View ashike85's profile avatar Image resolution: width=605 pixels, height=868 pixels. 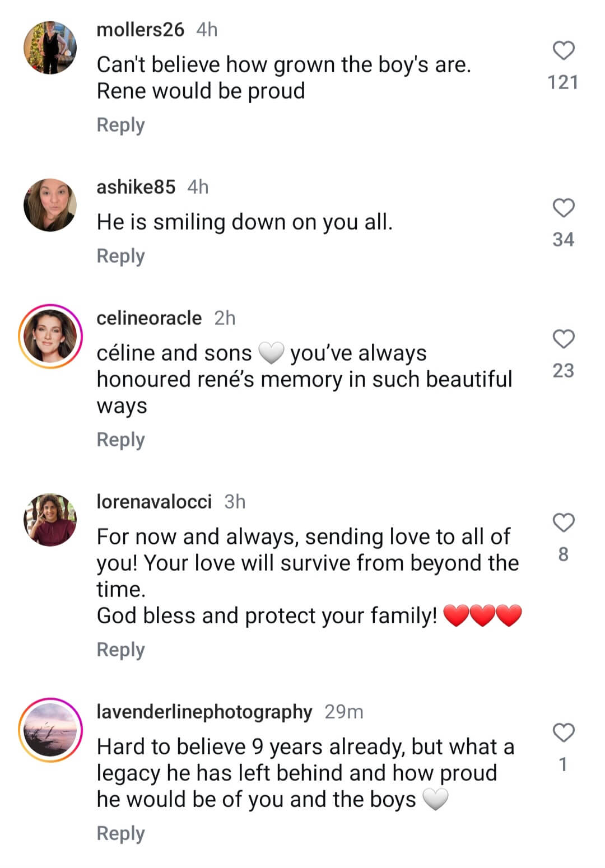coord(50,205)
